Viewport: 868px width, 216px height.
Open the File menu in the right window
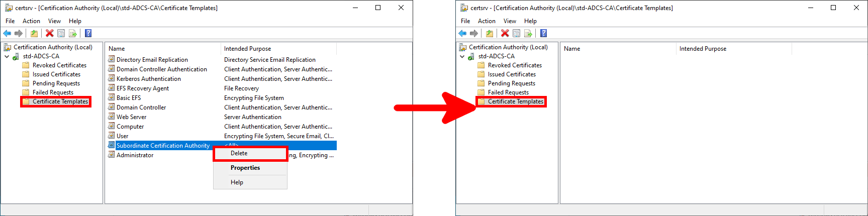pos(465,21)
